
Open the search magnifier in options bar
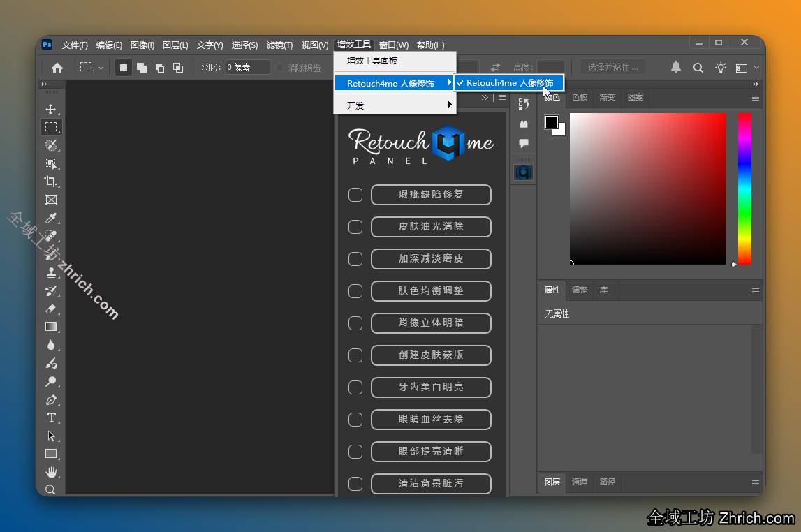pos(698,68)
